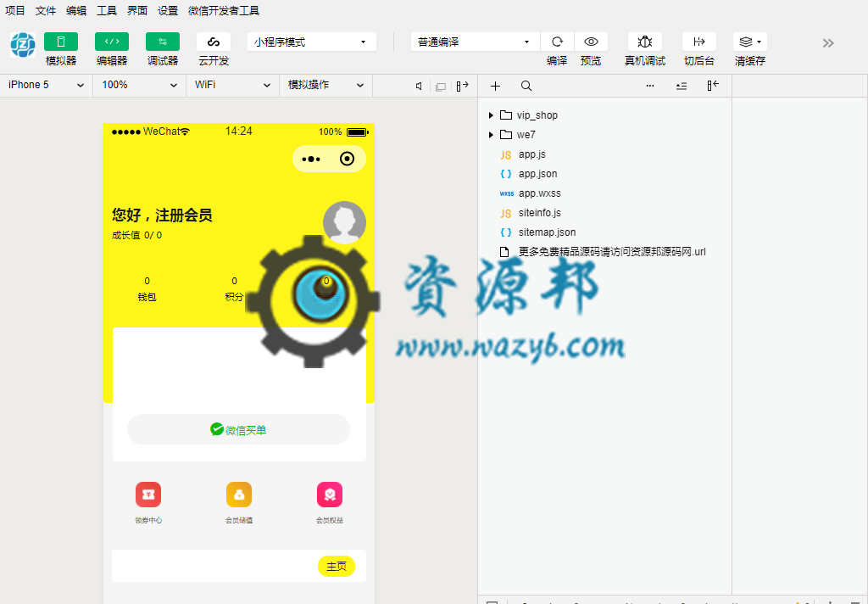The height and width of the screenshot is (604, 868).
Task: Click the mini program capsule close circle
Action: click(347, 159)
